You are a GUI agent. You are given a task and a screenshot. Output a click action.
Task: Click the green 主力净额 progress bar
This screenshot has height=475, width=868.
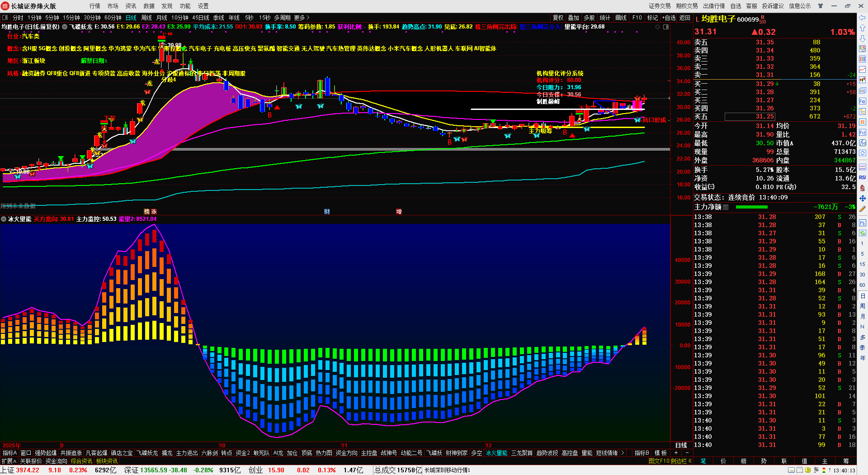tap(752, 207)
